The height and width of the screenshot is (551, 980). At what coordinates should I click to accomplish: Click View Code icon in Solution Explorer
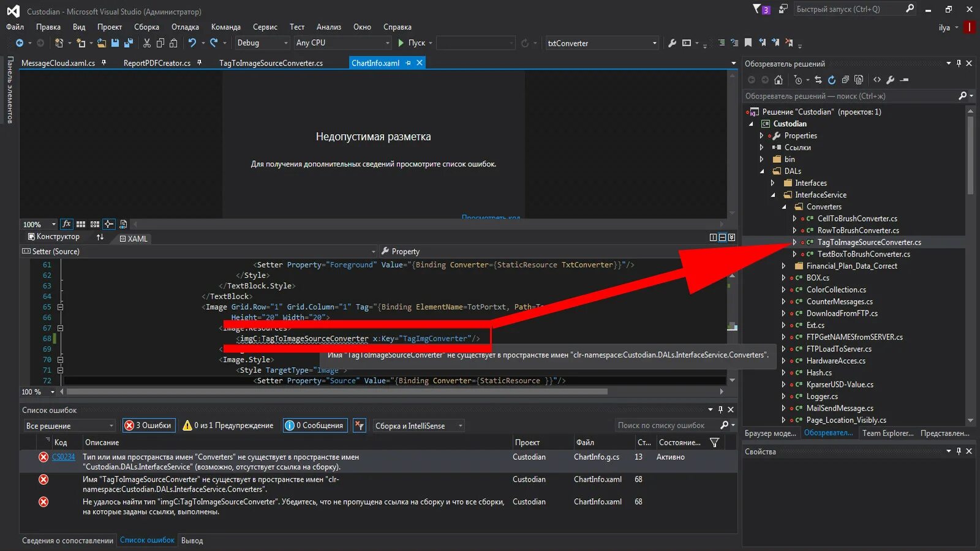[x=877, y=80]
